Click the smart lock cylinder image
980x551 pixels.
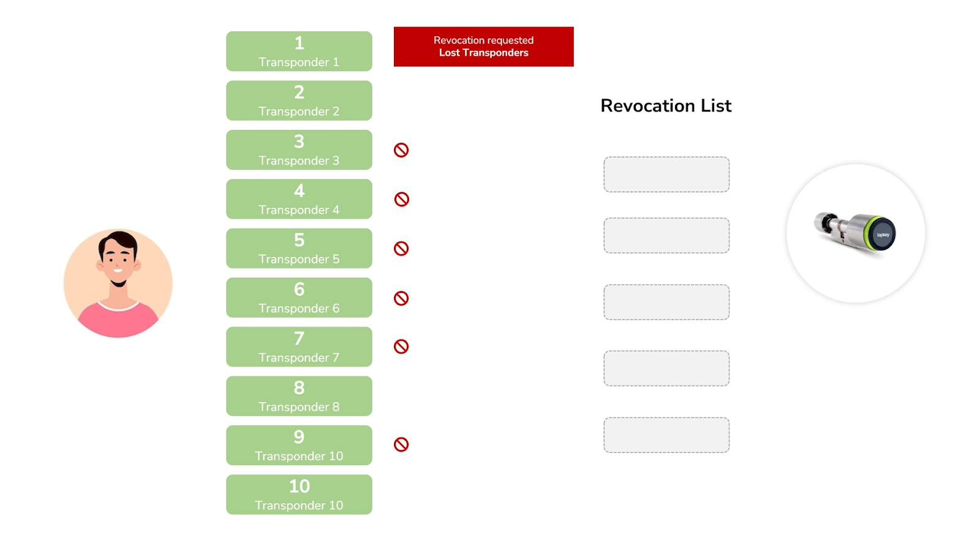856,234
